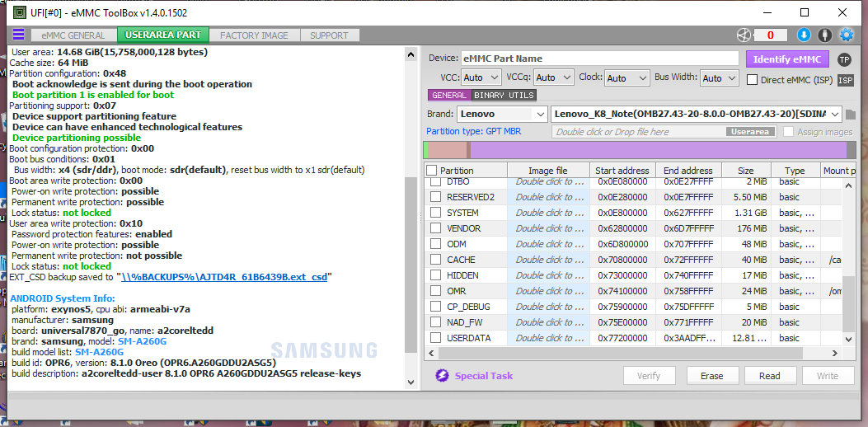Open the Bus Width dropdown
868x427 pixels.
pos(720,78)
